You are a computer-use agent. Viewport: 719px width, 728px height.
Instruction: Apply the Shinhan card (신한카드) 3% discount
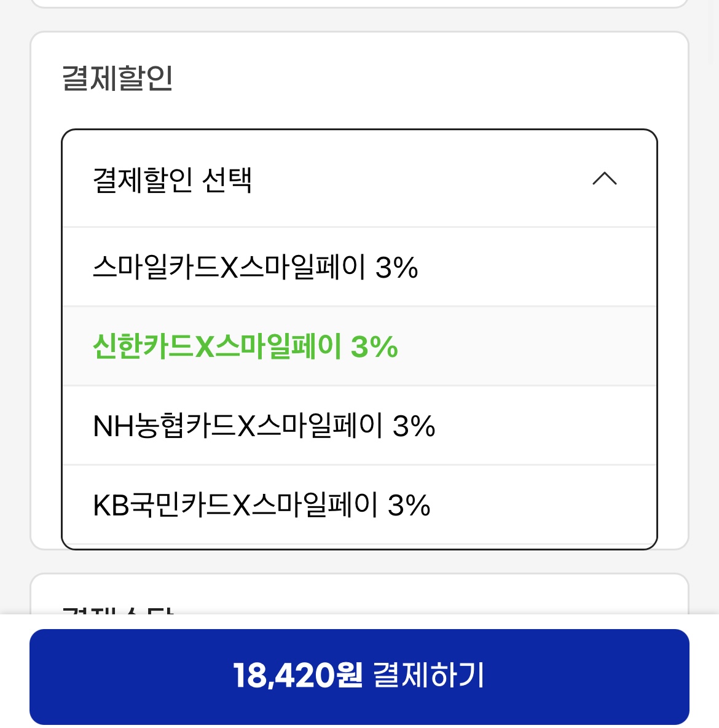(x=245, y=346)
